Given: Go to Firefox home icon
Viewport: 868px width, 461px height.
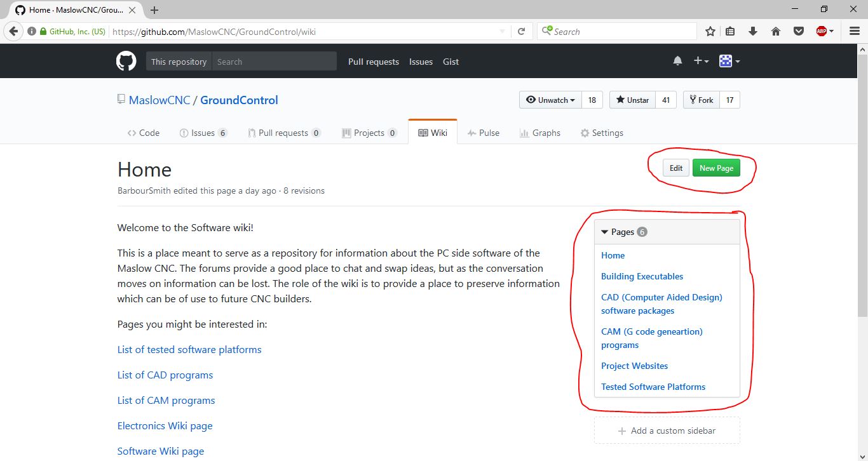Looking at the screenshot, I should pyautogui.click(x=776, y=31).
